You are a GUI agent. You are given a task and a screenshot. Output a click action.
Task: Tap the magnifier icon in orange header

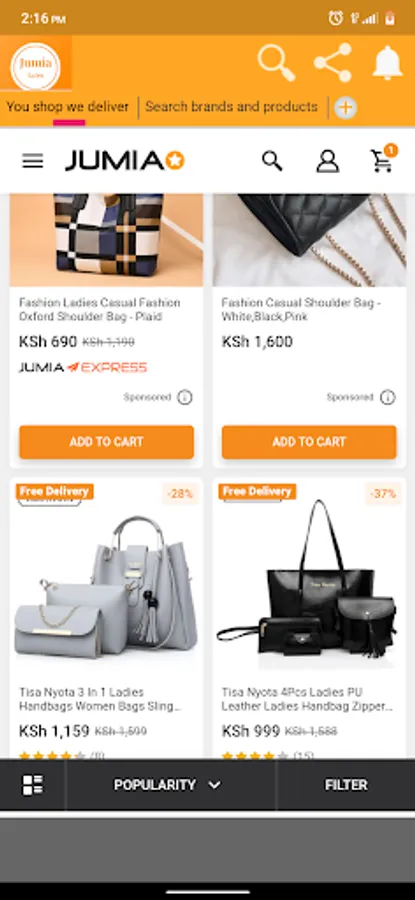277,62
